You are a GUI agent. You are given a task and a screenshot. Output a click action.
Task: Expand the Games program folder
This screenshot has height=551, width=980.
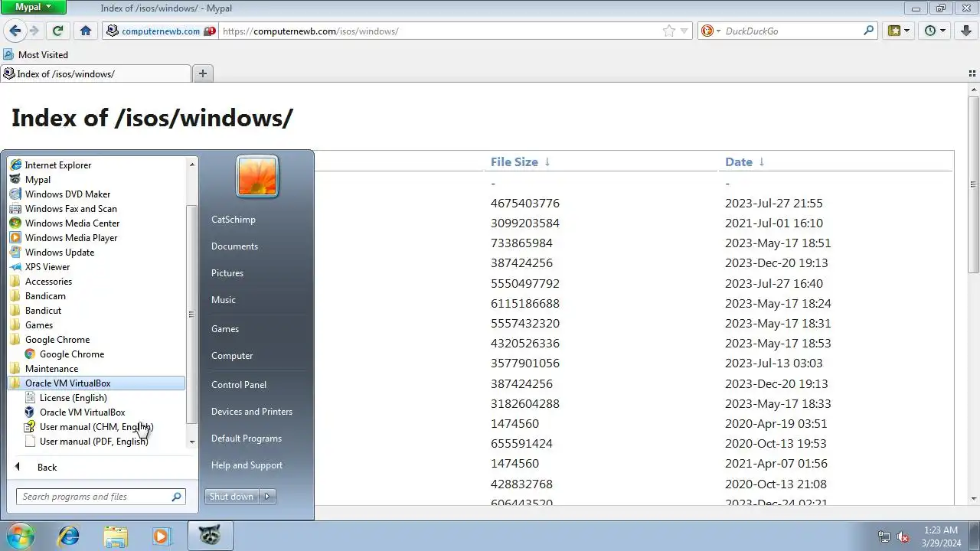96,325
